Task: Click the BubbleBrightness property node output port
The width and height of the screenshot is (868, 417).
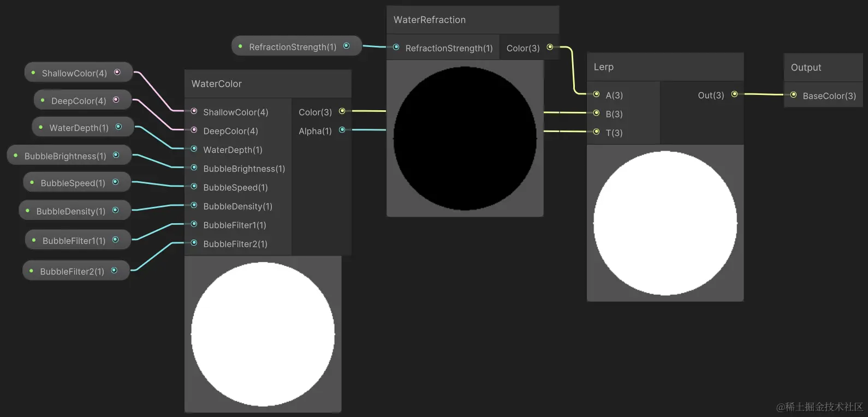Action: pyautogui.click(x=116, y=155)
